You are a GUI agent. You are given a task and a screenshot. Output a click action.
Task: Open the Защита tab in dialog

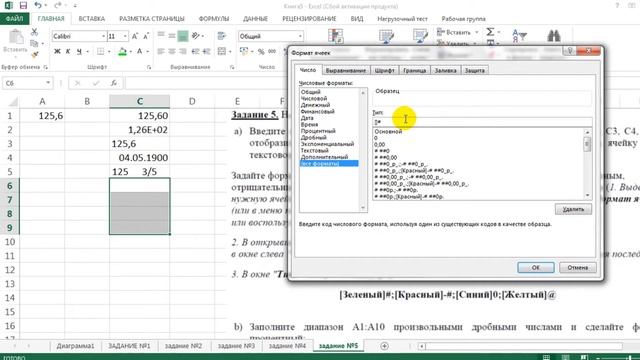475,70
